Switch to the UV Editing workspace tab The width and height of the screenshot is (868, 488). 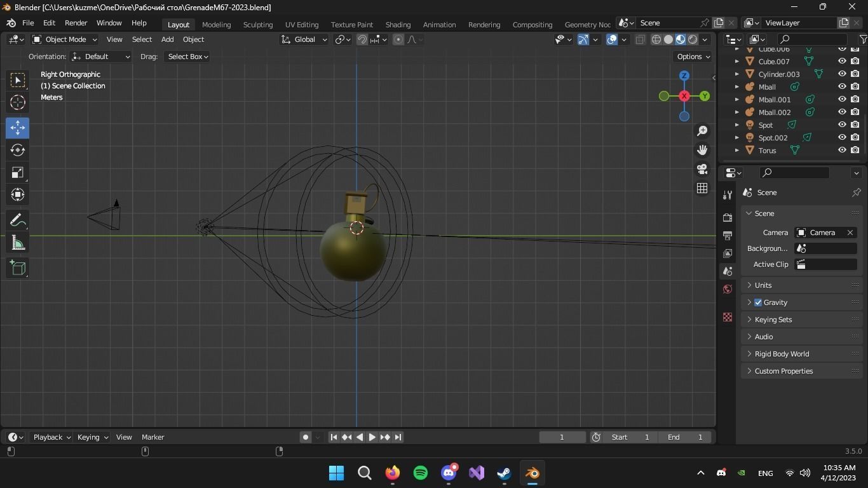tap(302, 25)
